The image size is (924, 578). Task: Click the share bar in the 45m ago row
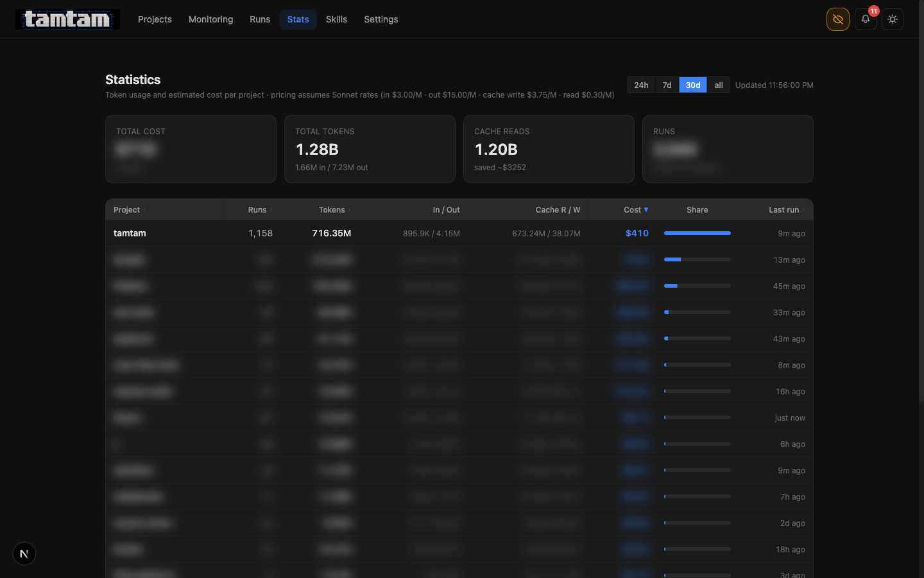click(697, 286)
